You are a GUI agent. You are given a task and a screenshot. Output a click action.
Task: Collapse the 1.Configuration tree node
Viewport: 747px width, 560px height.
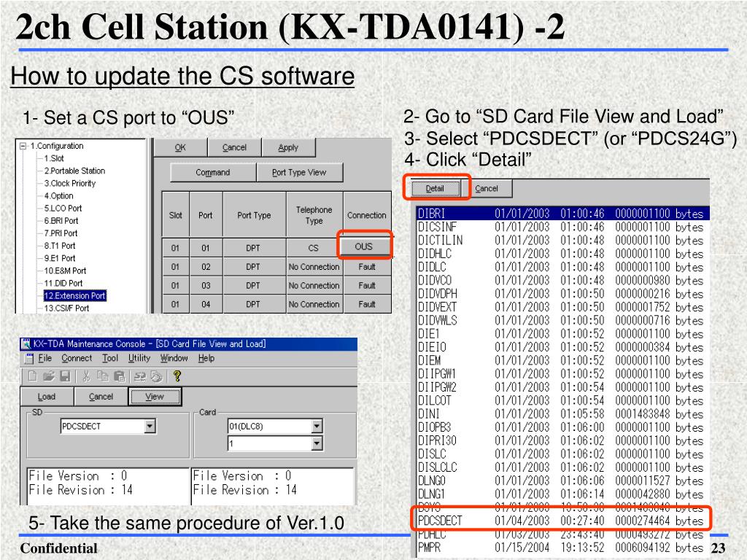click(23, 146)
